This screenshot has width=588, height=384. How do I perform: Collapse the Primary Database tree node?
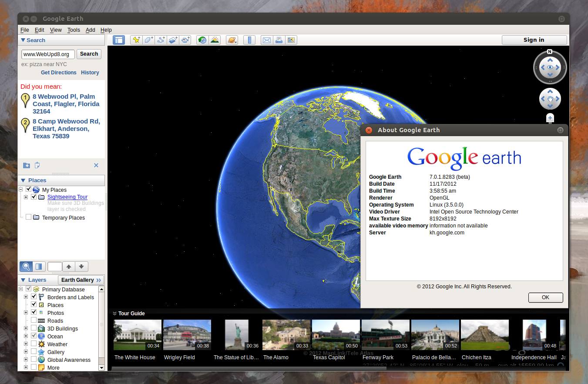point(21,289)
